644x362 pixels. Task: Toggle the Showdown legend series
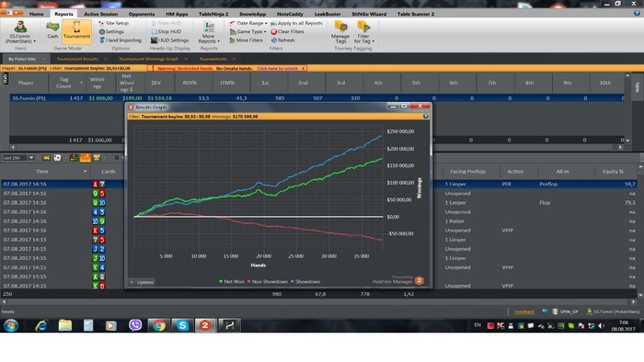tap(305, 282)
